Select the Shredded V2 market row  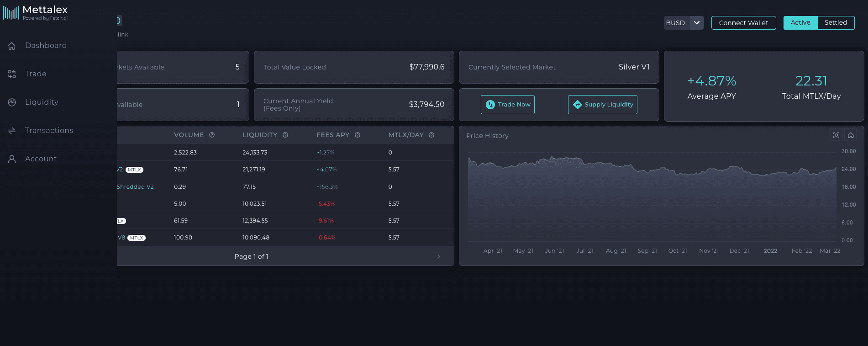(x=135, y=187)
